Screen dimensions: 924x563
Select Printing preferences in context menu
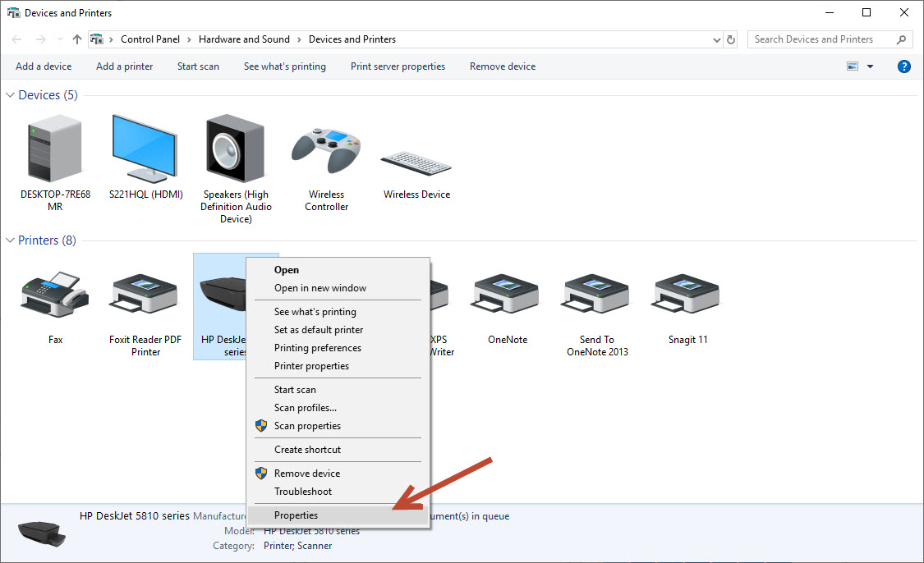pos(317,348)
